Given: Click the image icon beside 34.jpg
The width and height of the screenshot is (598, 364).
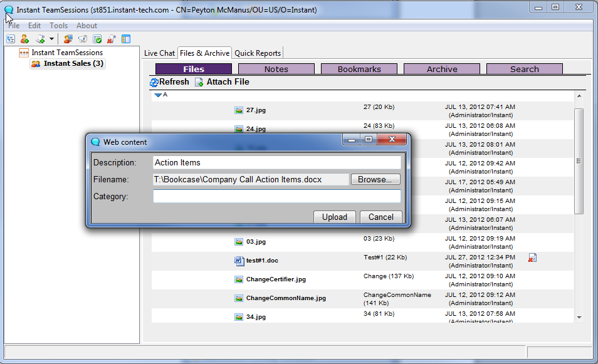Looking at the screenshot, I should (x=239, y=317).
